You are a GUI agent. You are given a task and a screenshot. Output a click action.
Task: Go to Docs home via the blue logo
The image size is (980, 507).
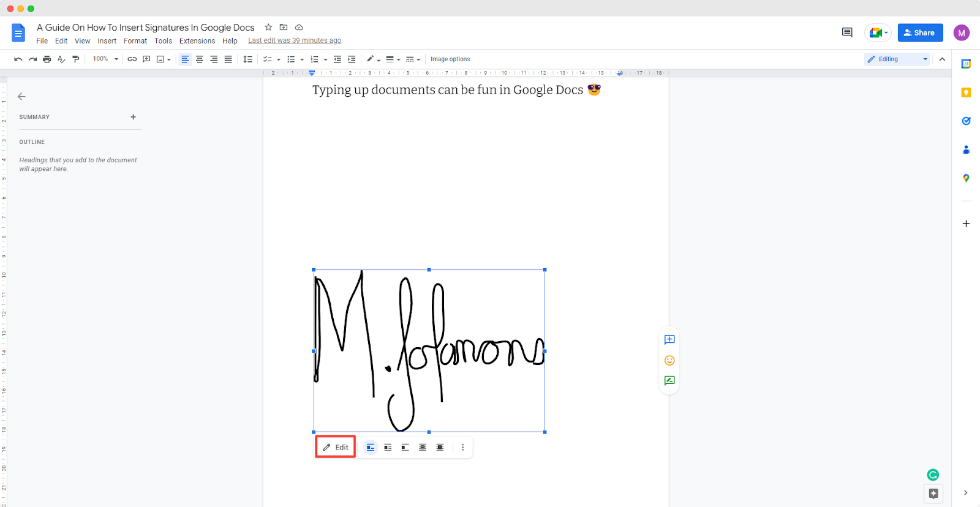(x=18, y=33)
